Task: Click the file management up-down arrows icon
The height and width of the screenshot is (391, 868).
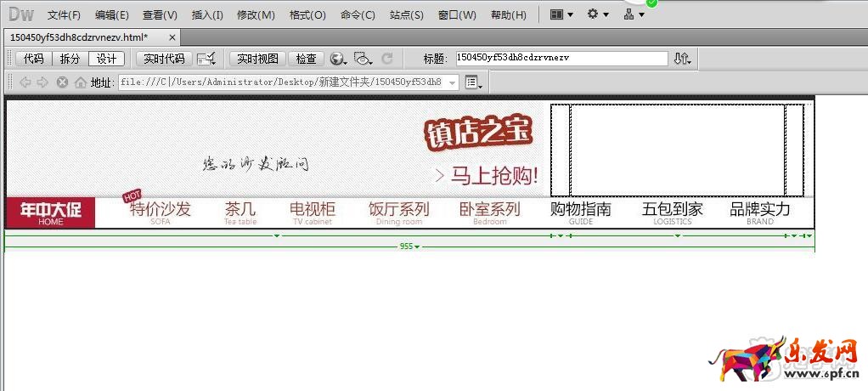Action: point(682,59)
